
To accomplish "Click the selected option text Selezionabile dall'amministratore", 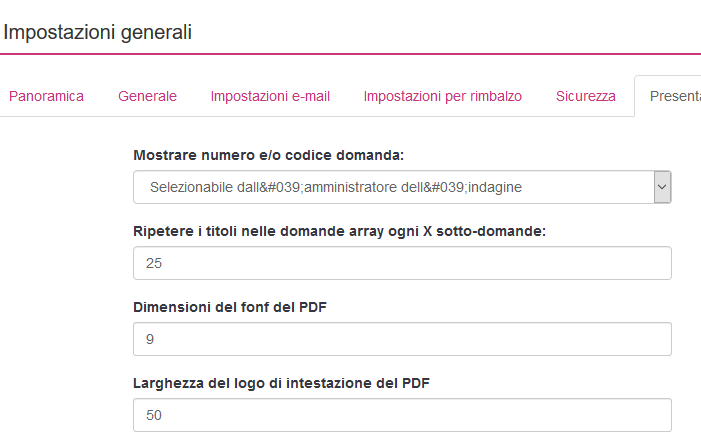I will point(336,187).
